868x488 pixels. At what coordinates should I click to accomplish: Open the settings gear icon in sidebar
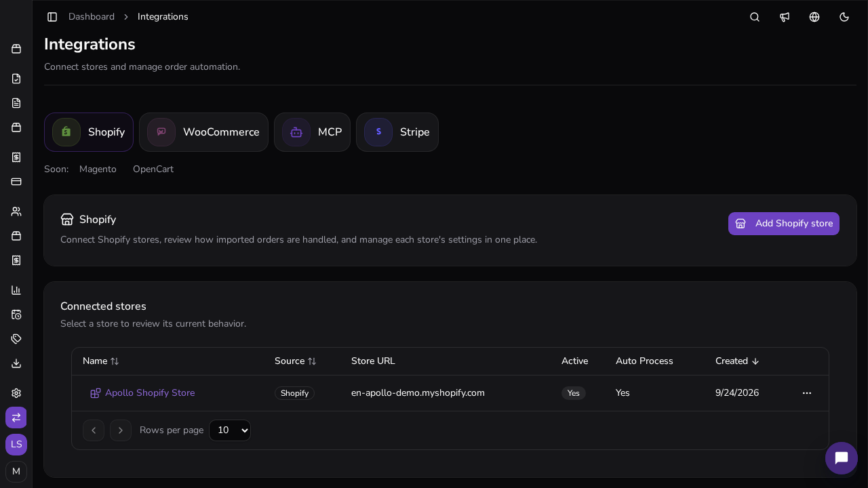(x=16, y=393)
